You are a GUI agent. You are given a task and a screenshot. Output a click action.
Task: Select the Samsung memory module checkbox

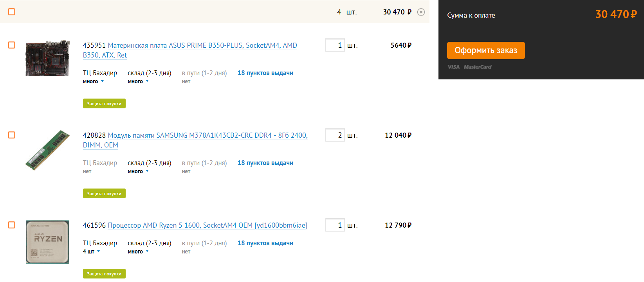coord(12,135)
